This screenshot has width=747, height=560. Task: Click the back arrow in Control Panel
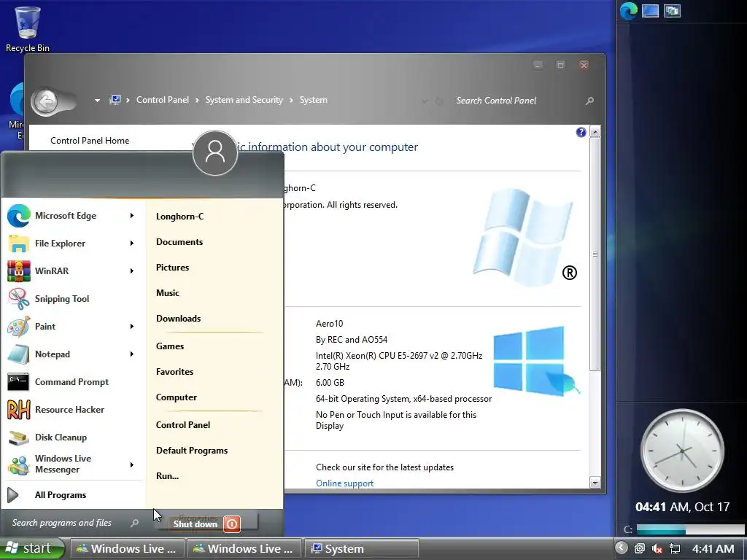point(47,101)
